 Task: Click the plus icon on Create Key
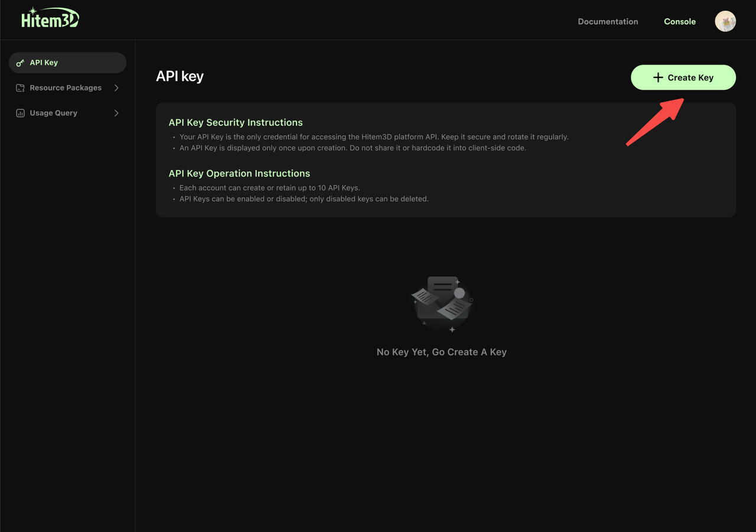(658, 77)
